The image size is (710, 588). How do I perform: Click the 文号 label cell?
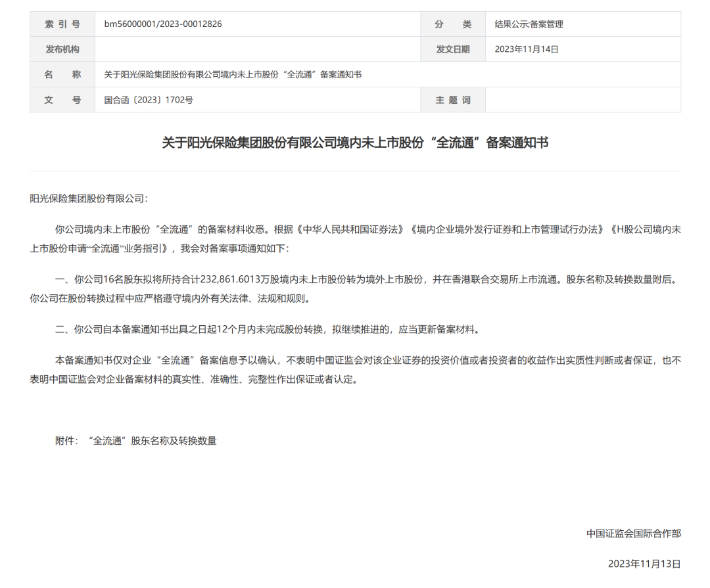(62, 100)
